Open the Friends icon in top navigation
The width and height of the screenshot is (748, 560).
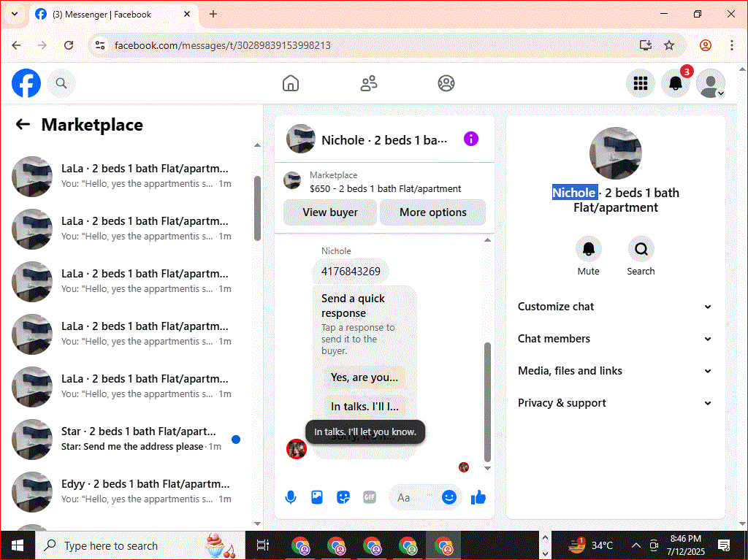click(368, 83)
